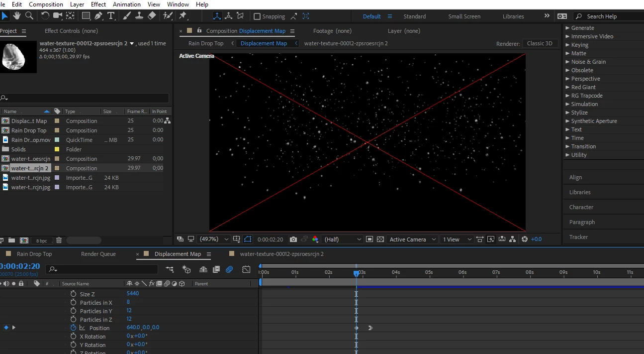Open the Character panel
Screen dimensions: 644x354
click(x=581, y=207)
